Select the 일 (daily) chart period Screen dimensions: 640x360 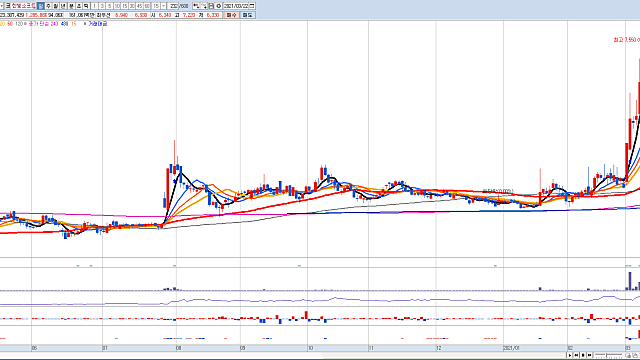[40, 6]
